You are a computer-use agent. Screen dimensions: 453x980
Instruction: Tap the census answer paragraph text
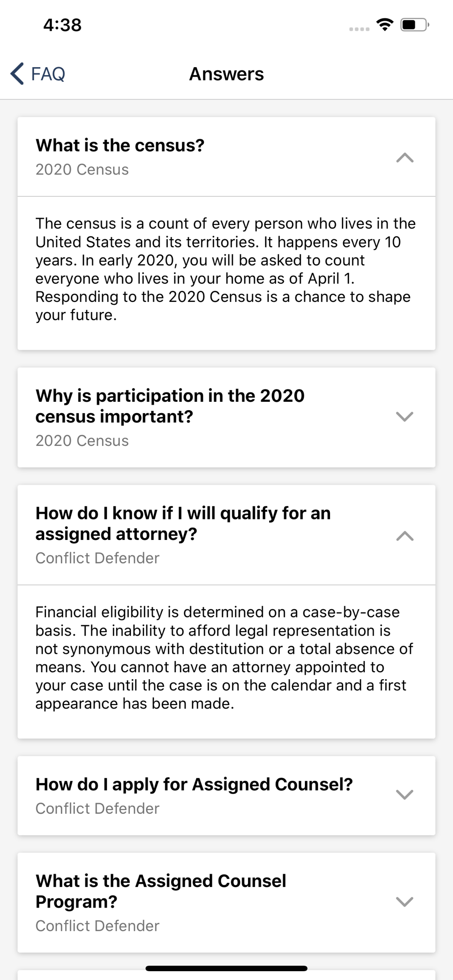coord(226,269)
